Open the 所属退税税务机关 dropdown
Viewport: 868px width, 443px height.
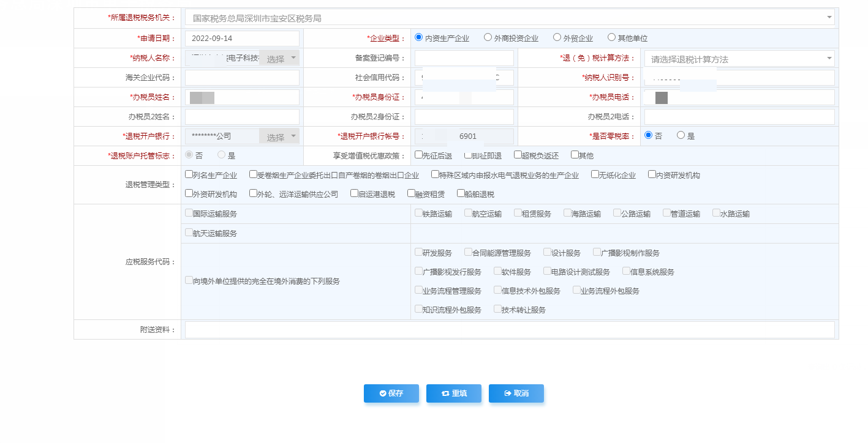(510, 18)
